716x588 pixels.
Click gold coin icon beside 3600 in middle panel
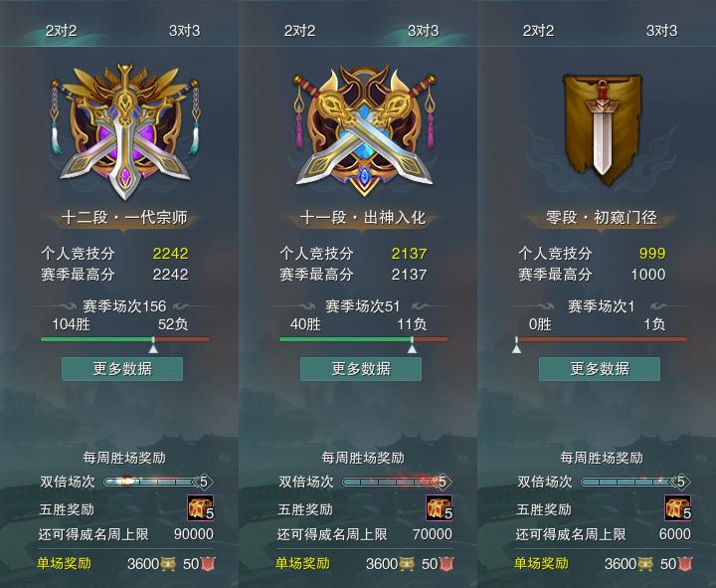coord(407,564)
